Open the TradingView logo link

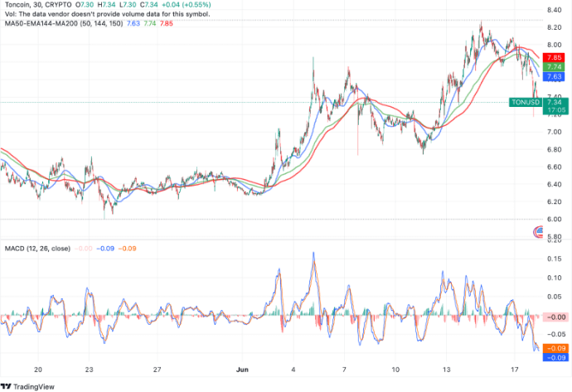pos(27,386)
